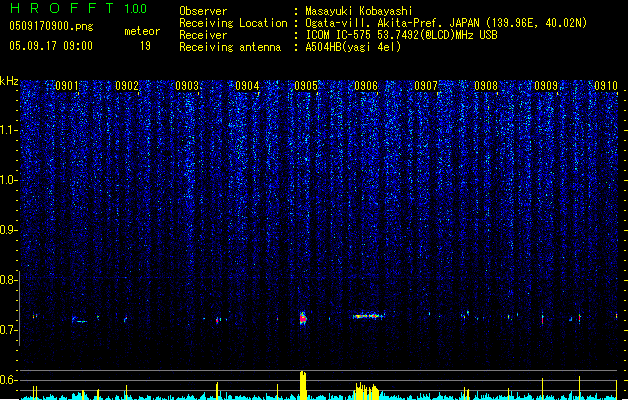Click the 0.7 kHz axis label

coord(9,330)
